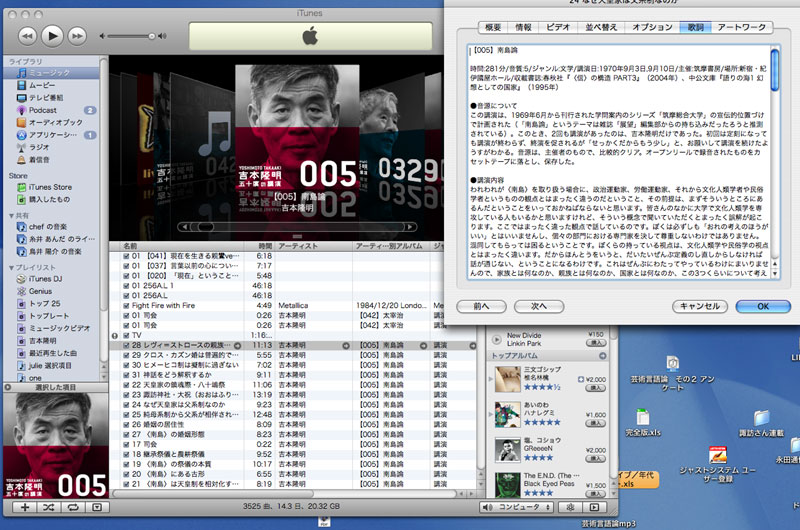Click the Cover Flow scrollbar thumb
The width and height of the screenshot is (800, 530).
(206, 227)
